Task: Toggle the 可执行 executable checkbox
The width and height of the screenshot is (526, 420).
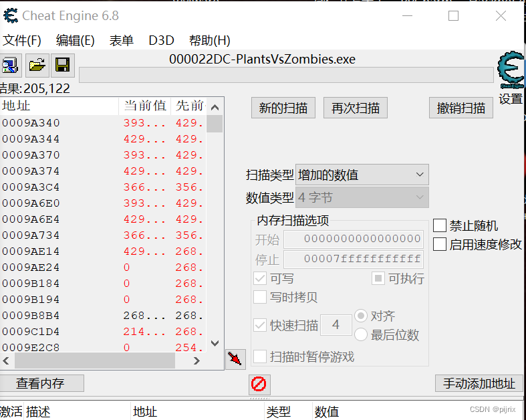Action: (378, 278)
